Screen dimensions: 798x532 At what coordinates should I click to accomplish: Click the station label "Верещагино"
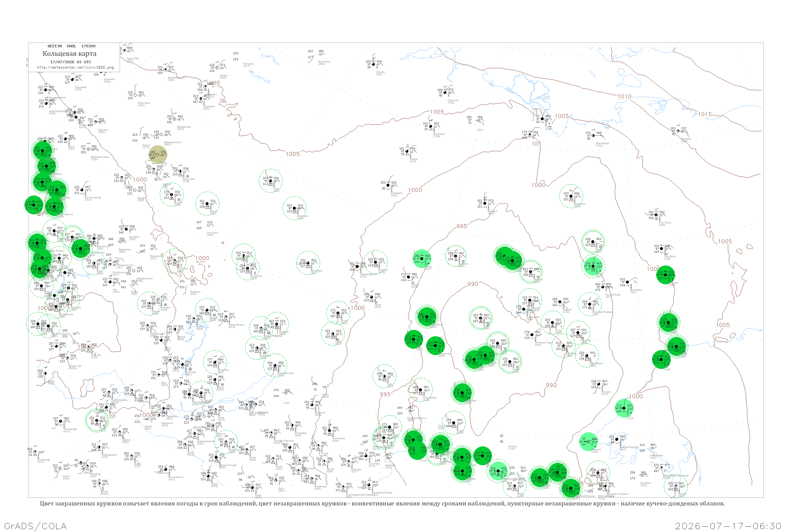pyautogui.click(x=184, y=127)
